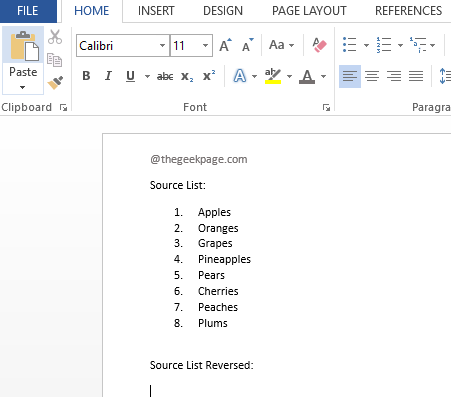Viewport: 451px width, 397px height.
Task: Open the Change Case Aa menu
Action: pyautogui.click(x=281, y=45)
